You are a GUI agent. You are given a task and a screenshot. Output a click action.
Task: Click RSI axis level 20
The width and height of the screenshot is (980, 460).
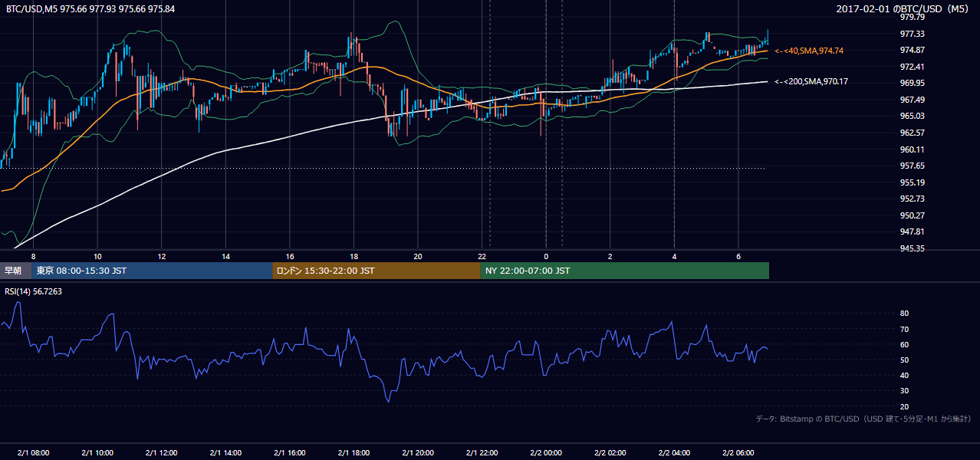click(904, 406)
